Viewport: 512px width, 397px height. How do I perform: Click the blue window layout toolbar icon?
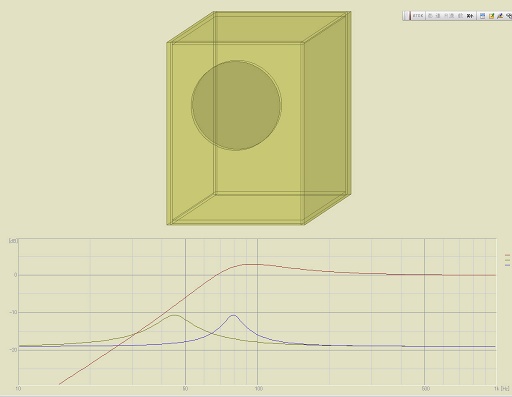coord(482,16)
